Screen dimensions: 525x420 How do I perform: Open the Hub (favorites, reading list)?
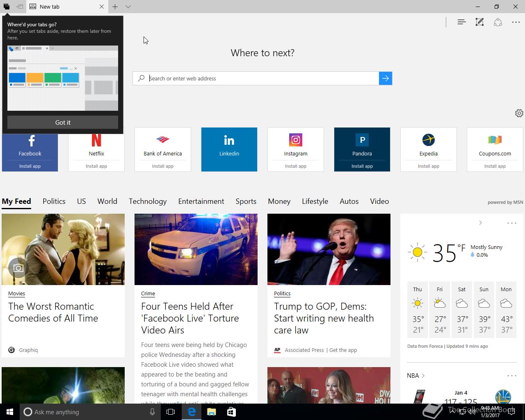pyautogui.click(x=461, y=22)
